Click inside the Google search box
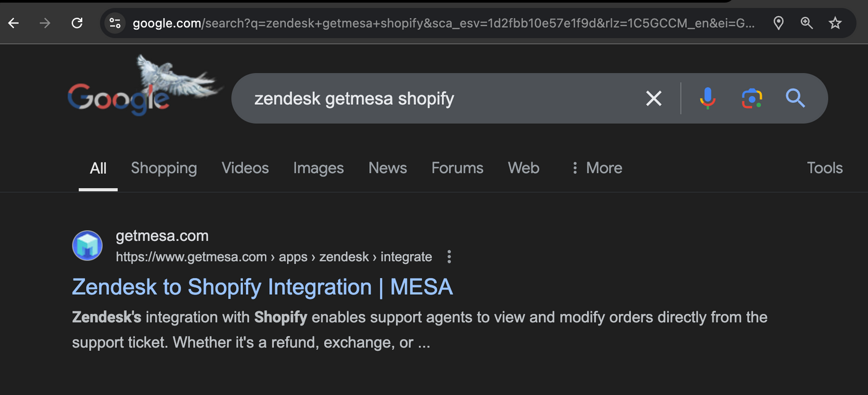Screen dimensions: 868x395 click(440, 98)
